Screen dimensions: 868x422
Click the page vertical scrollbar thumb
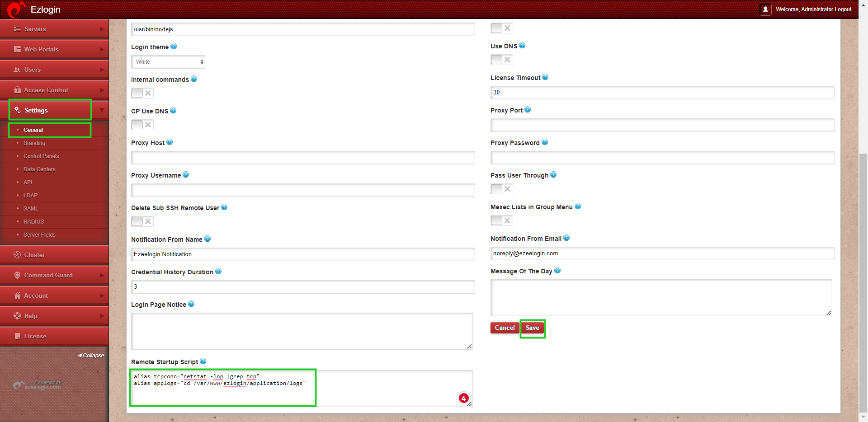[x=863, y=282]
